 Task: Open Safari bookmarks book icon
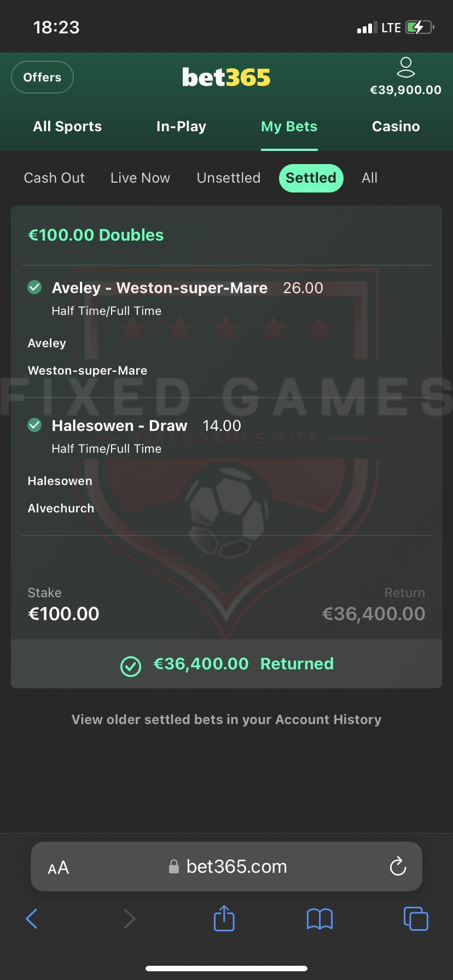point(320,919)
